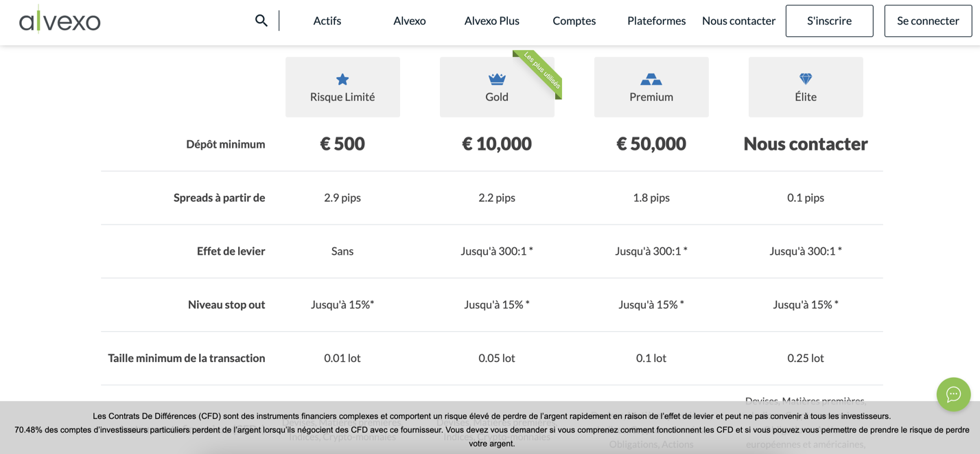Select the Alvexo menu item
This screenshot has height=454, width=980.
[x=409, y=21]
